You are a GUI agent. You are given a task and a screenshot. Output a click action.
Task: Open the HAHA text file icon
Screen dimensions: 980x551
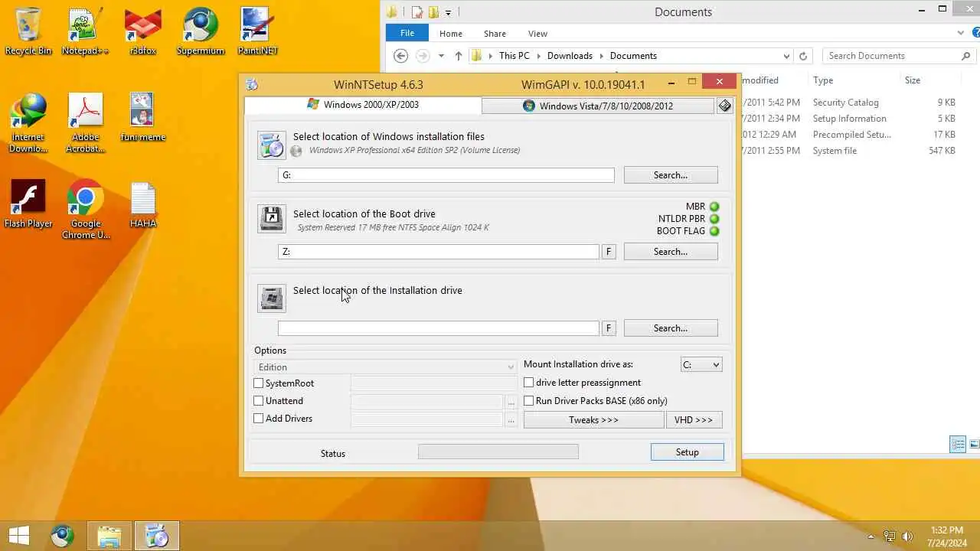tap(143, 204)
